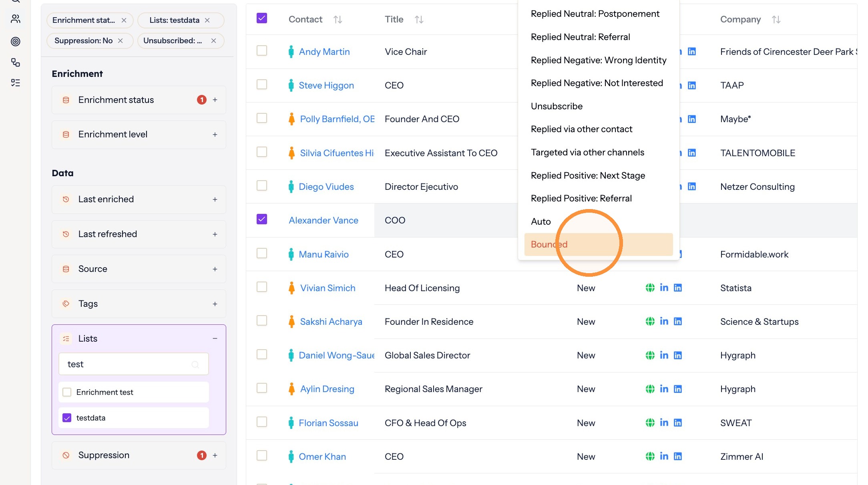
Task: Check the Andy Martin row checkbox
Action: [262, 50]
